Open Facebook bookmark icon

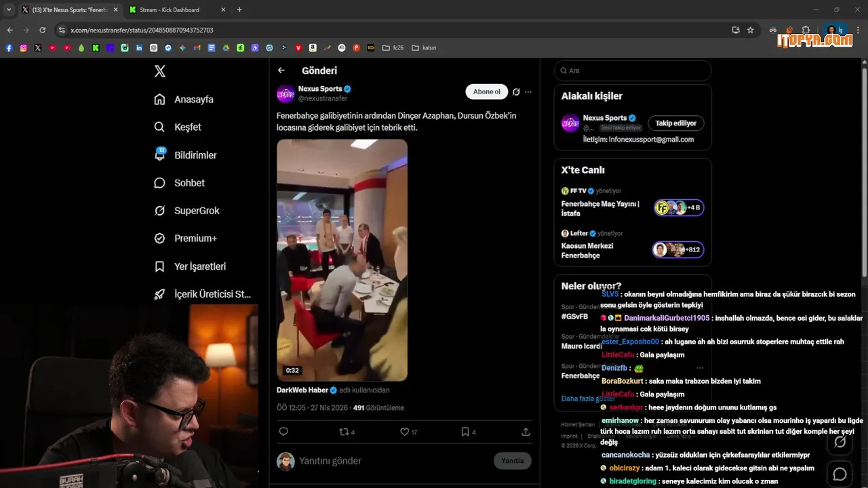tap(9, 47)
